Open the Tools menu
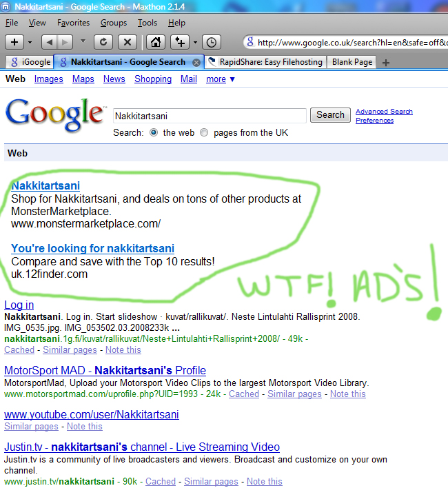The height and width of the screenshot is (488, 448). pos(147,23)
